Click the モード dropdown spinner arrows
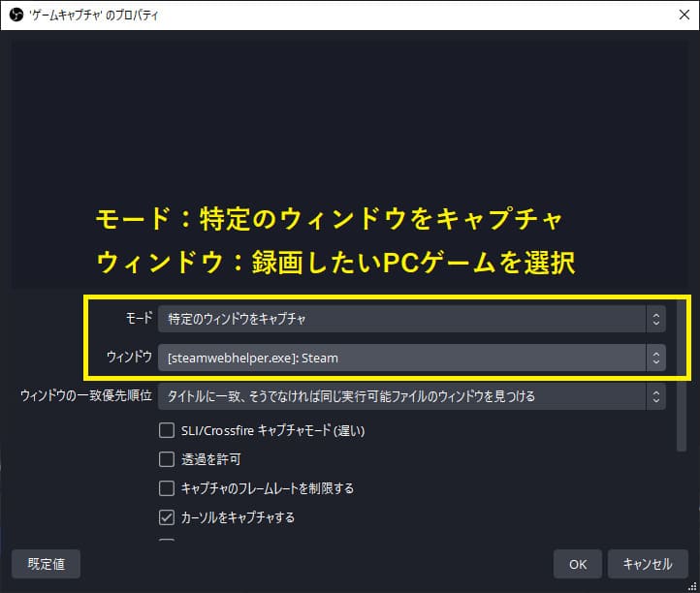 click(x=655, y=319)
